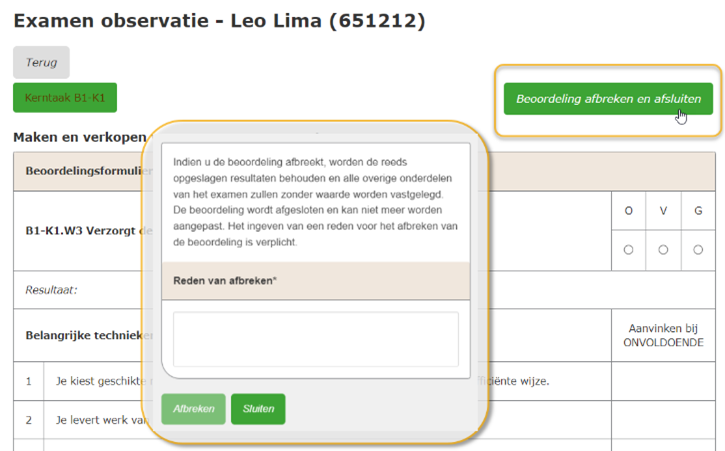The width and height of the screenshot is (725, 451).
Task: Click the V column header
Action: coord(663,211)
